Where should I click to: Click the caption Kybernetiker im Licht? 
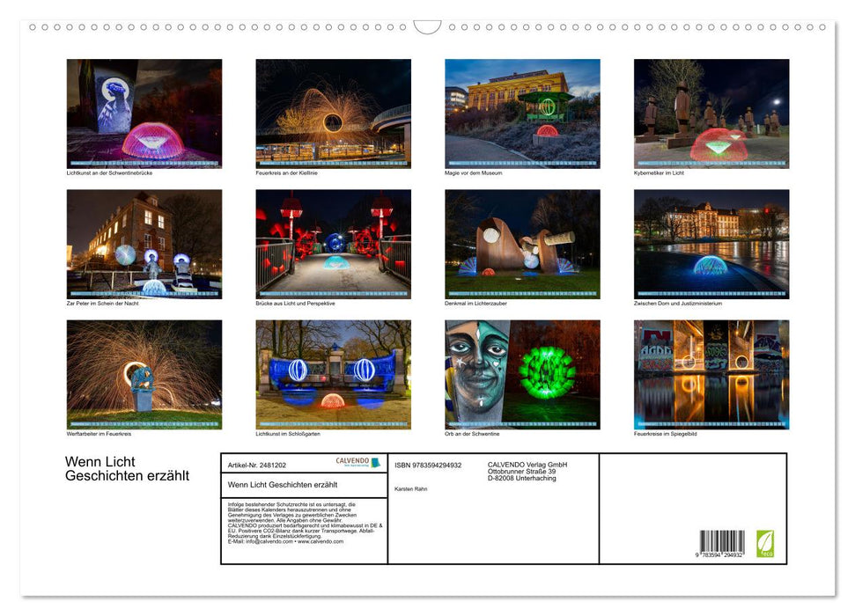pos(659,172)
